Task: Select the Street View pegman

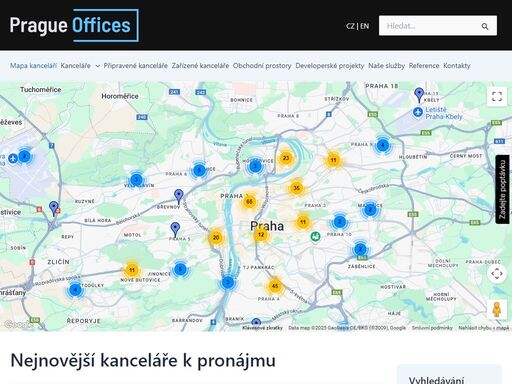Action: pyautogui.click(x=497, y=309)
